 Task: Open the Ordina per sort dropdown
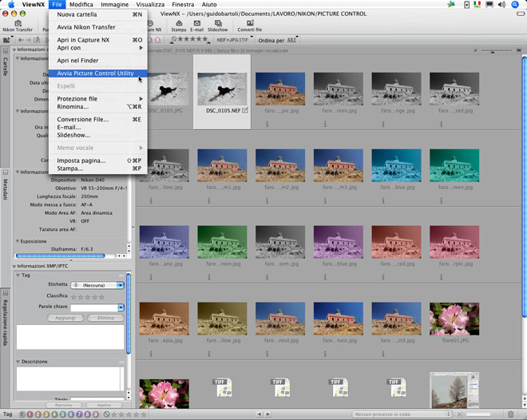[x=278, y=40]
